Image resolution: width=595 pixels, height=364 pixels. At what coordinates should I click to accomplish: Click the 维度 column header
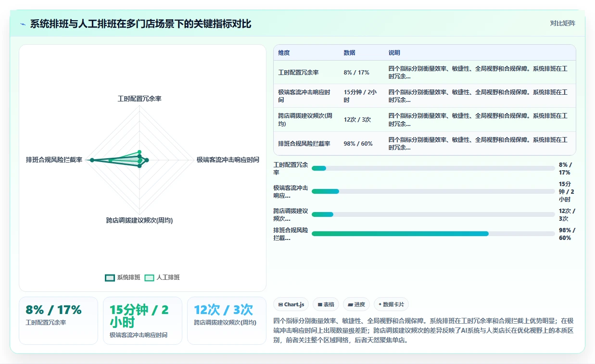[x=284, y=53]
